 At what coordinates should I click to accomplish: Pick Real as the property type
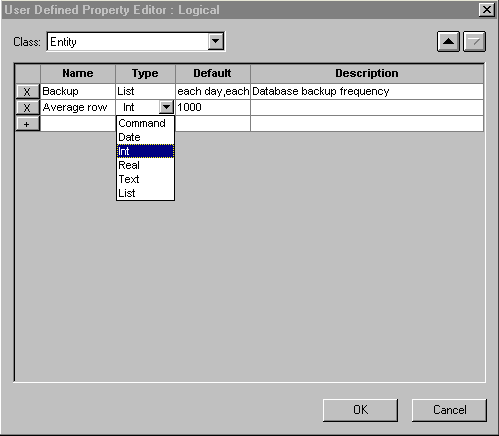tap(145, 165)
